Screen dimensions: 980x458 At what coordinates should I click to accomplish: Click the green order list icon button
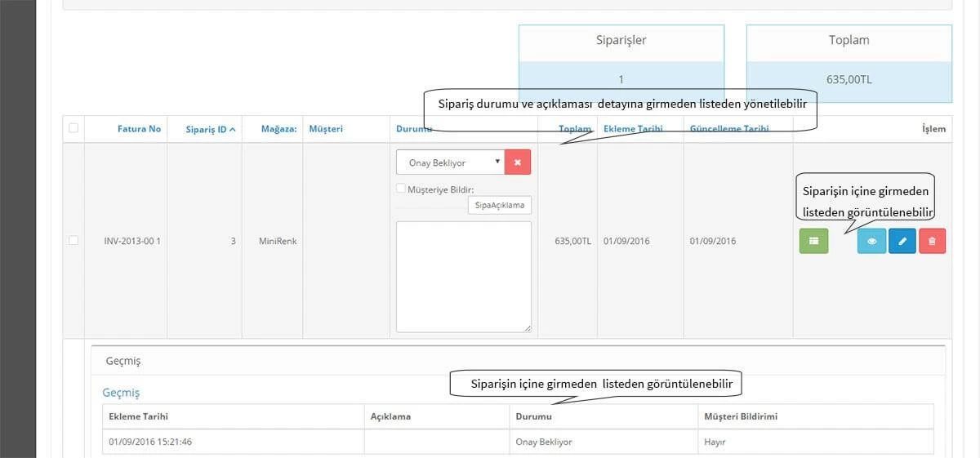pyautogui.click(x=813, y=241)
